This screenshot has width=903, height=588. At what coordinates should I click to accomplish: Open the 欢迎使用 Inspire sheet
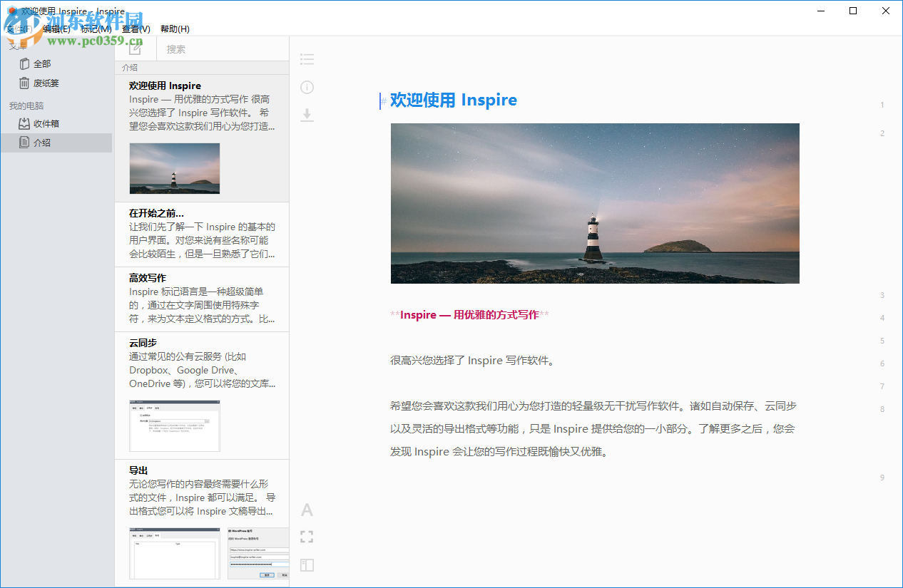tap(202, 138)
